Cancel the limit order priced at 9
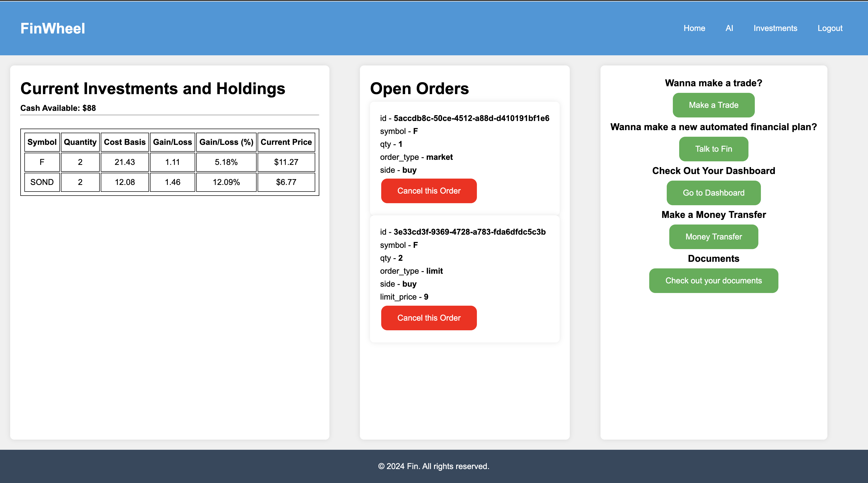868x483 pixels. point(429,318)
